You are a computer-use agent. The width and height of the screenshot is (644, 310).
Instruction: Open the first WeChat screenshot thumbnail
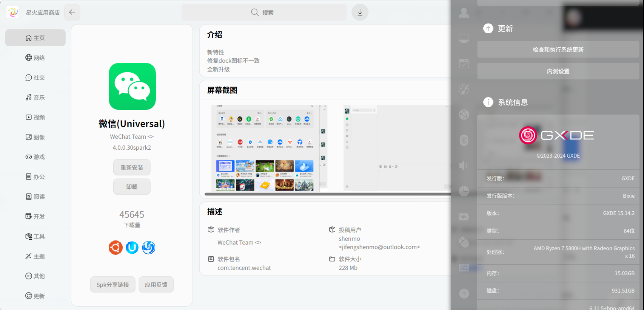click(269, 148)
